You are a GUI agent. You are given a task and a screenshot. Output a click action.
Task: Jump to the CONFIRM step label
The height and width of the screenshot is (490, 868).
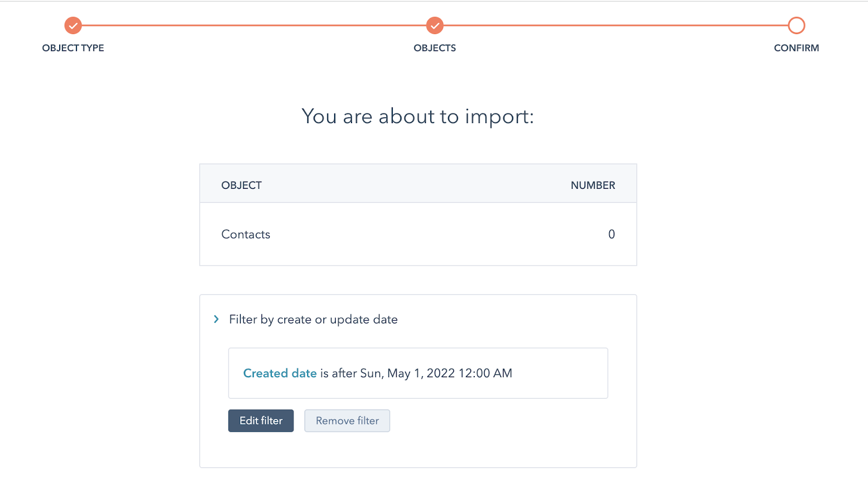pos(796,48)
